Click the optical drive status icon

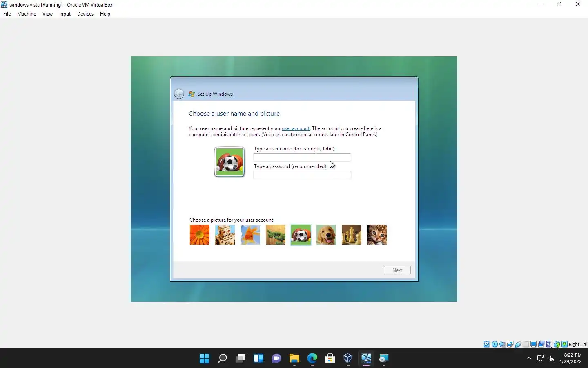tap(494, 344)
